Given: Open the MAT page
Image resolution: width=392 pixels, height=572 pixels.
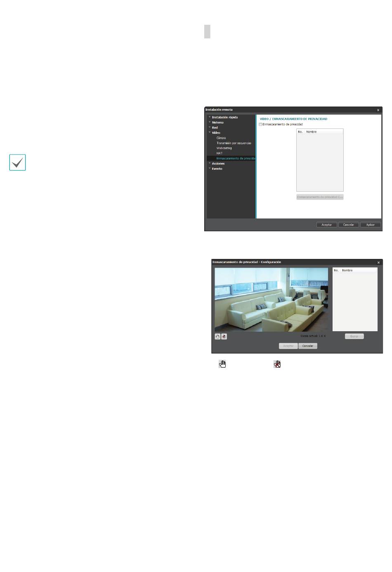Looking at the screenshot, I should click(219, 153).
